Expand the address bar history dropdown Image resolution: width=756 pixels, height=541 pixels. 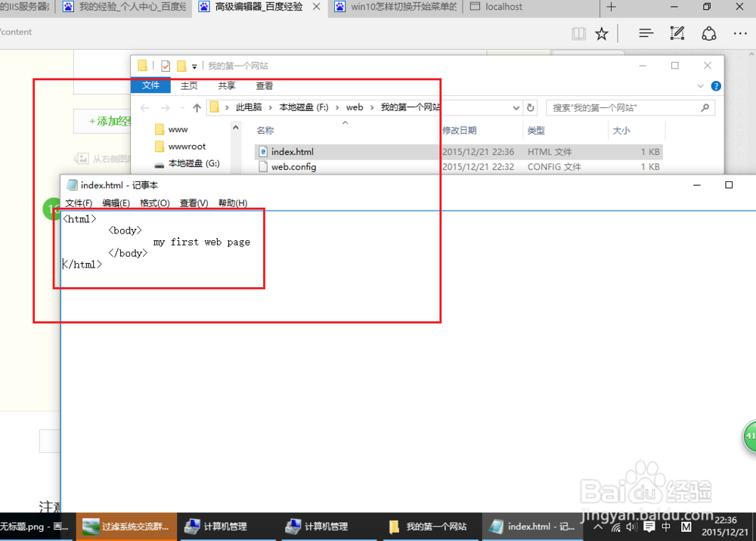click(516, 107)
